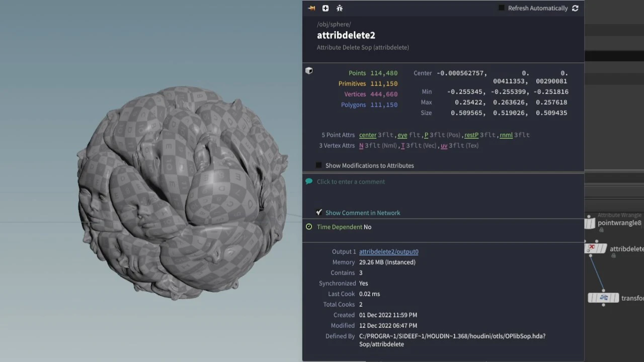This screenshot has width=644, height=362.
Task: Click the P position attribute link
Action: click(426, 135)
